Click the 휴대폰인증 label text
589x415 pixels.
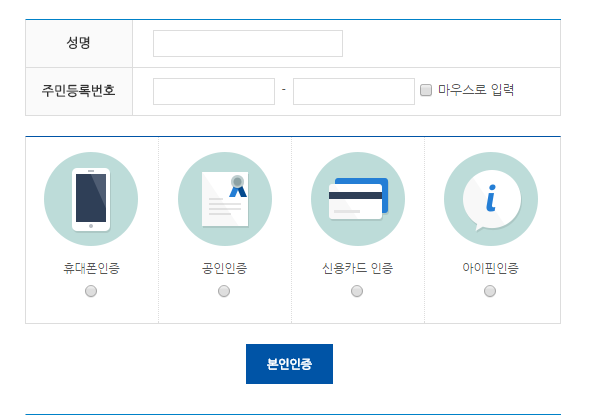[x=91, y=268]
